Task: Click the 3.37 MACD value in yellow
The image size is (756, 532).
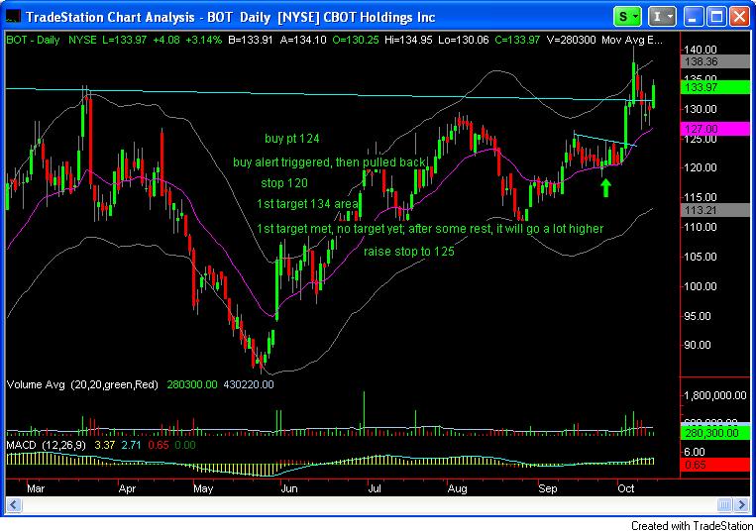Action: point(105,445)
